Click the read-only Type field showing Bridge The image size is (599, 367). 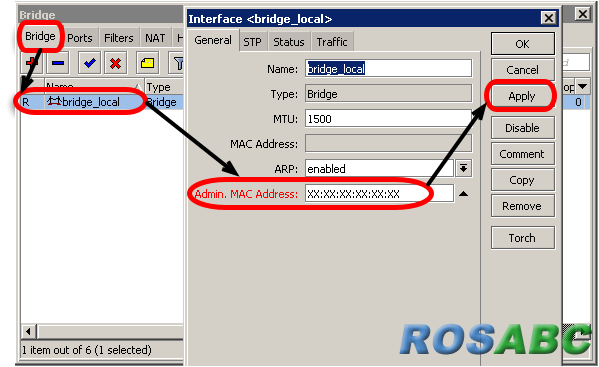coord(389,94)
